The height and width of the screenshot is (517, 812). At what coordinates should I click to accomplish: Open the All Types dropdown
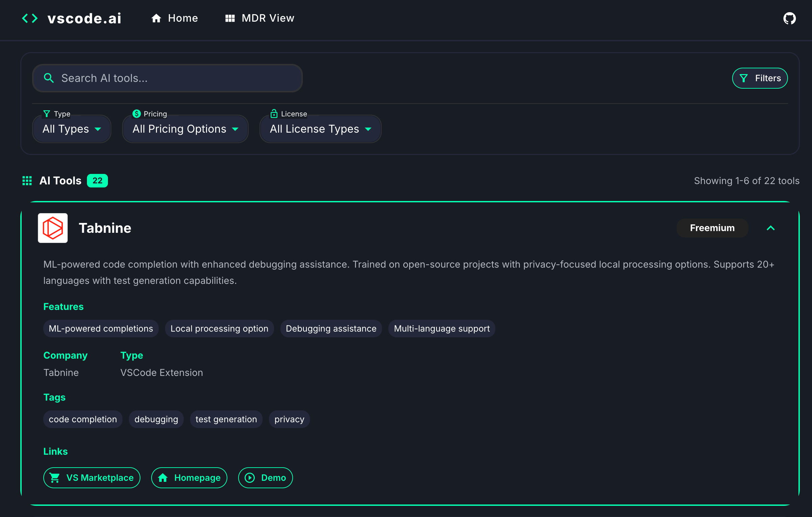pyautogui.click(x=72, y=129)
